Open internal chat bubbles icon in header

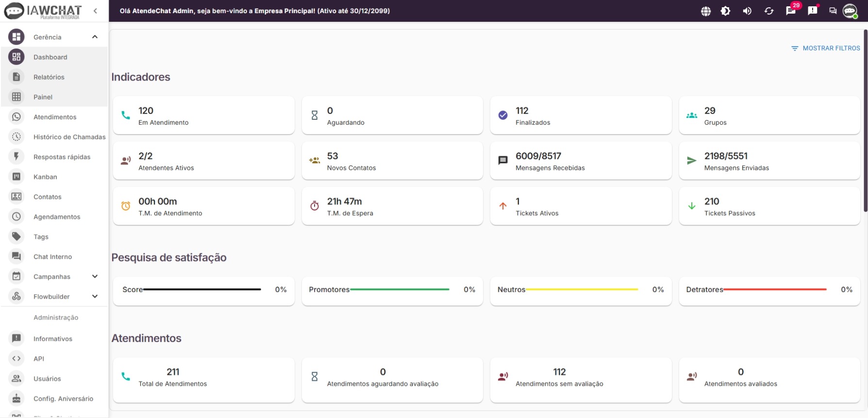coord(833,11)
